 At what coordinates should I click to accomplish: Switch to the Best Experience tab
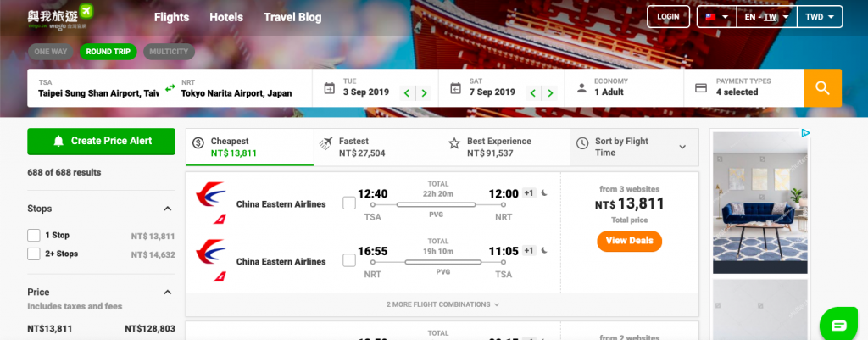click(x=506, y=148)
